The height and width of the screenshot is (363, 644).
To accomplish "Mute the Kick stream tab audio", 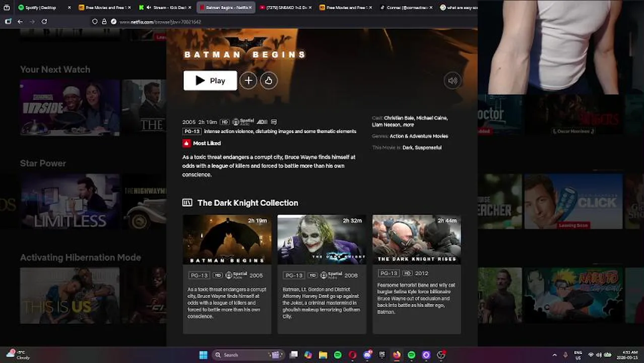I will click(x=148, y=8).
